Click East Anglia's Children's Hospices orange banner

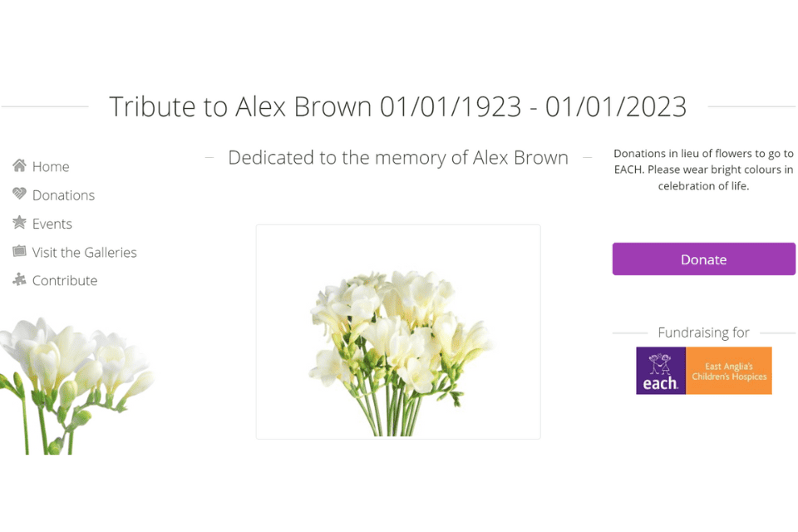pos(729,371)
